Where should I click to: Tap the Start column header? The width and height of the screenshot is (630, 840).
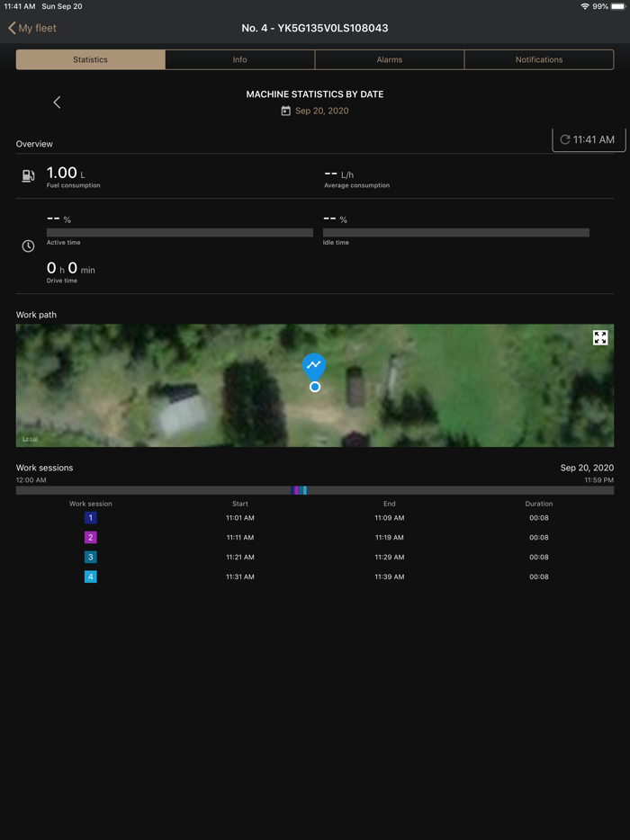240,504
